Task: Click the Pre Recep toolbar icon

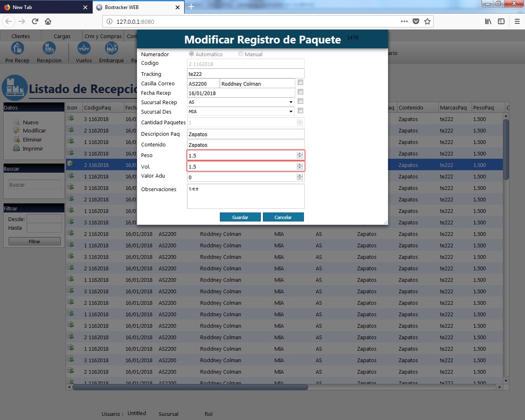Action: click(x=17, y=48)
